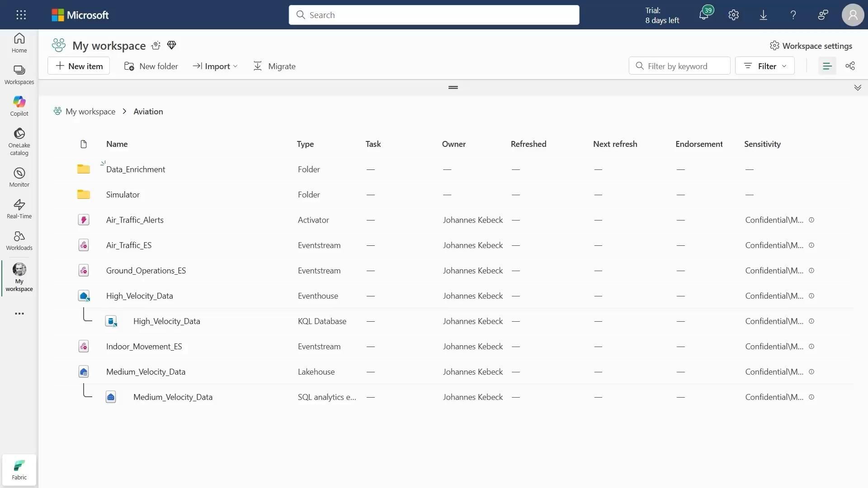Open the Monitor hub icon

click(x=19, y=177)
